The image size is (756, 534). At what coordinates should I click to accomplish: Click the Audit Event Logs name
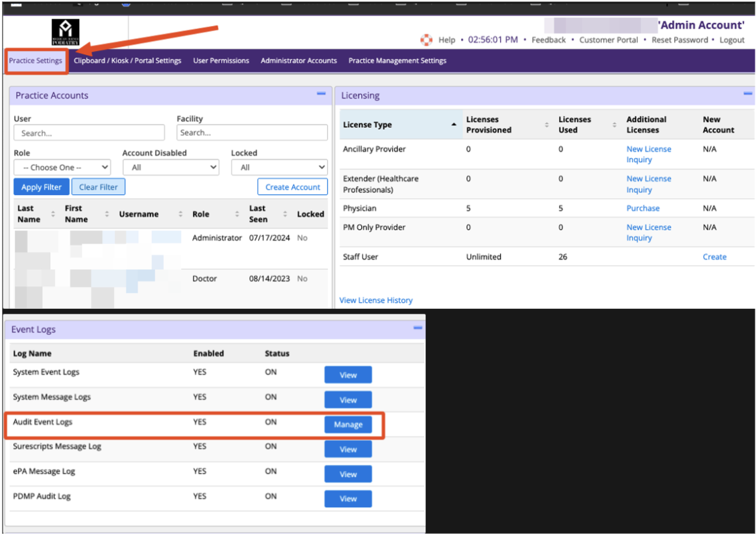tap(42, 421)
